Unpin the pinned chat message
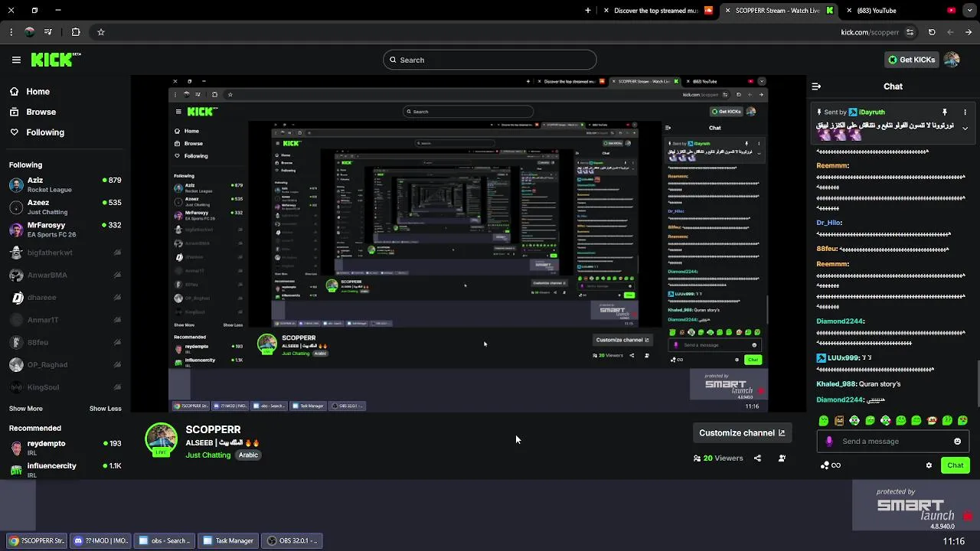This screenshot has width=980, height=551. coord(945,112)
